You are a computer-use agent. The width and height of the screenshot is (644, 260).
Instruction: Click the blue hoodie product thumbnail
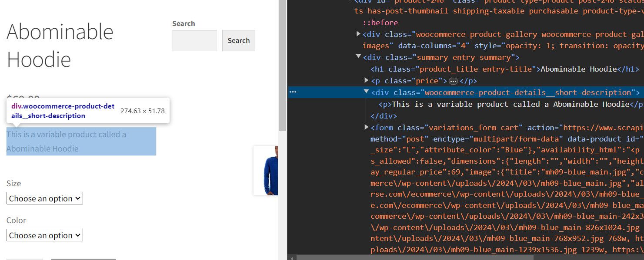tap(266, 171)
